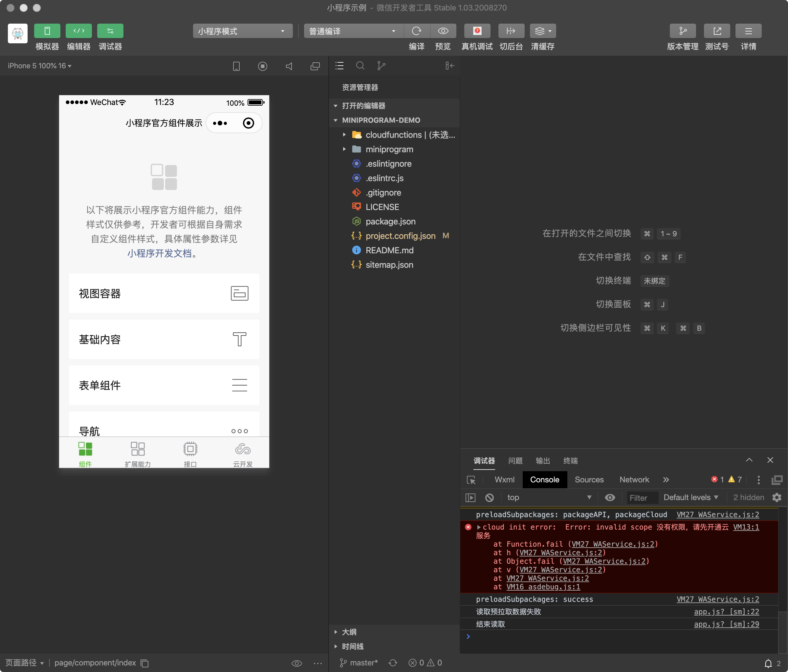Click the 编译 compile refresh icon
This screenshot has width=788, height=672.
click(416, 31)
